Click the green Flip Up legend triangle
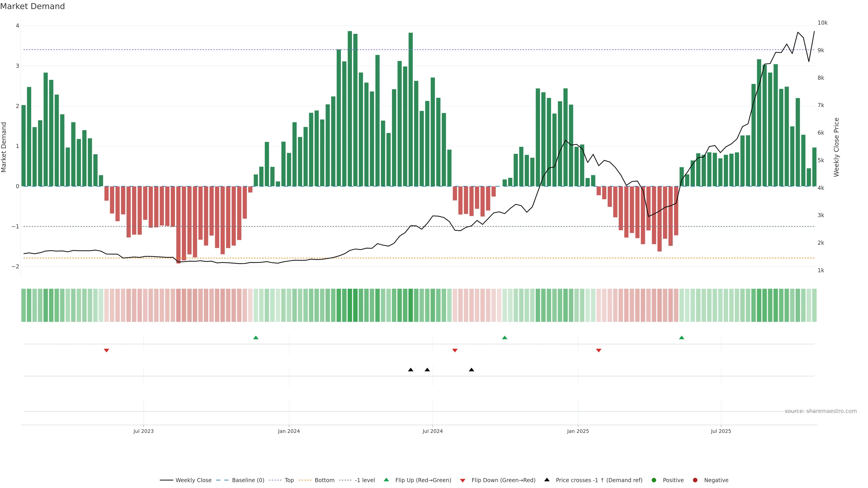This screenshot has height=488, width=868. (x=386, y=480)
